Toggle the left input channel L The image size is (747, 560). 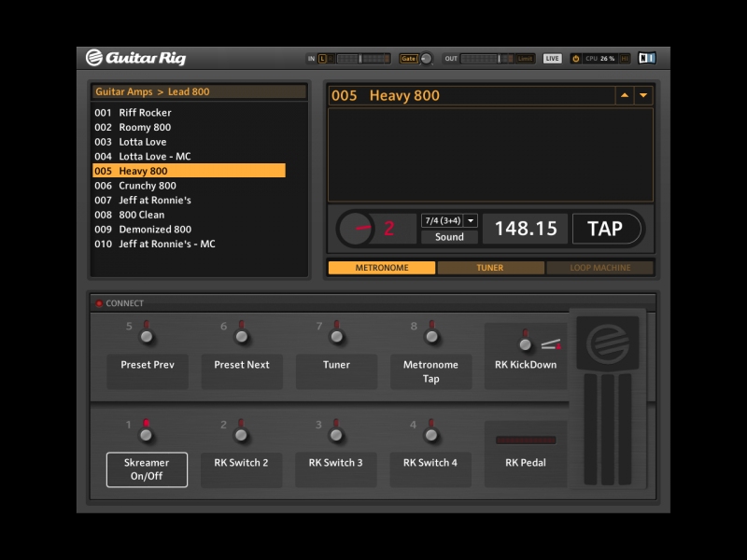pyautogui.click(x=323, y=58)
